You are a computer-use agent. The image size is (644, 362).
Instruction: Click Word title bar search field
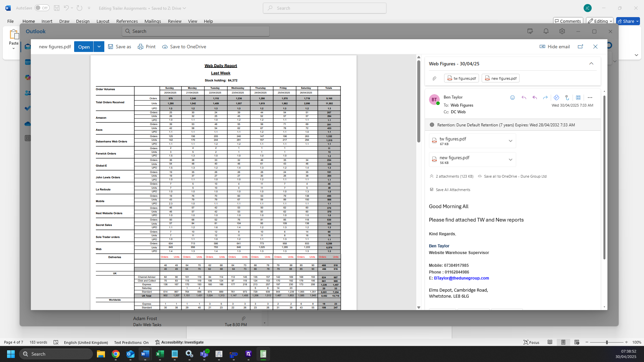325,8
